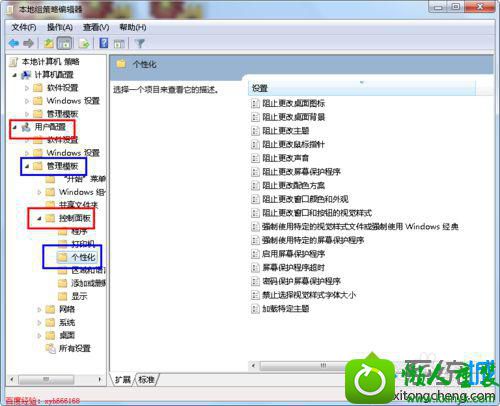
Task: Select policy 阻止更改主题
Action: click(286, 131)
